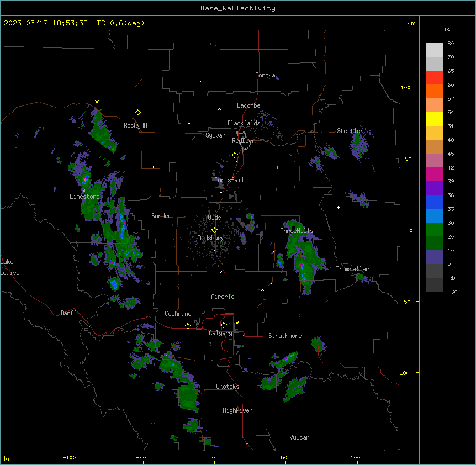Screen dimensions: 476x465
Task: Select the yellow 51-54 dBZ legend swatch
Action: click(x=434, y=119)
